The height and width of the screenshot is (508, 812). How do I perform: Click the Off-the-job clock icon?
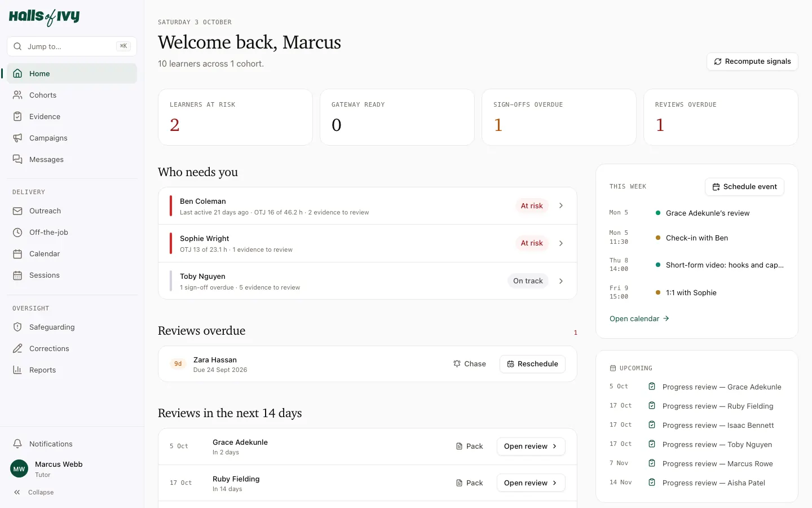[17, 232]
